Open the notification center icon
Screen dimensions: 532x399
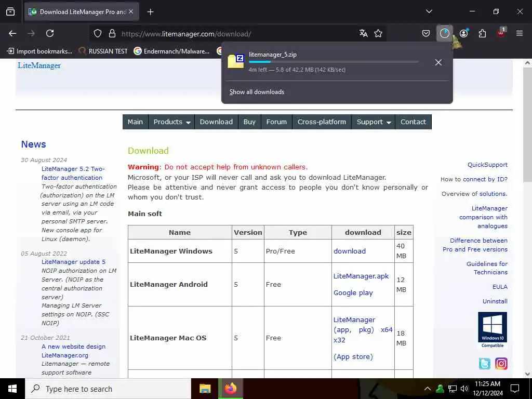515,389
